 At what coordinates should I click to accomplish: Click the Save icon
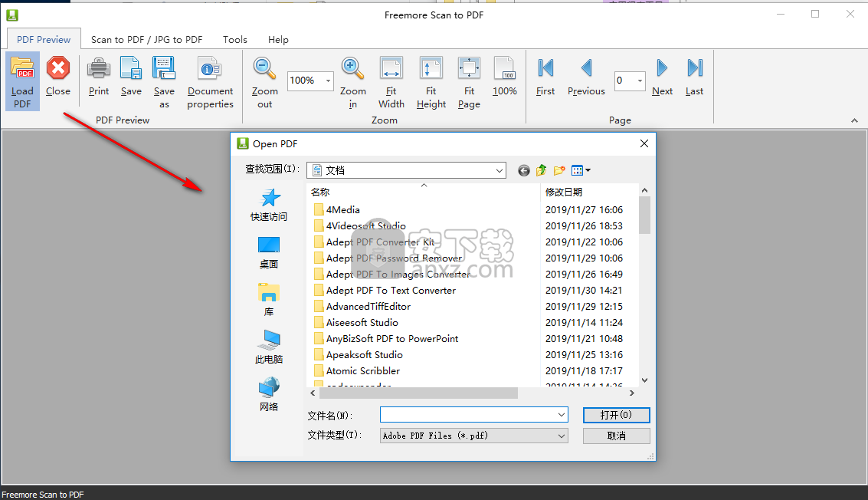pyautogui.click(x=131, y=69)
